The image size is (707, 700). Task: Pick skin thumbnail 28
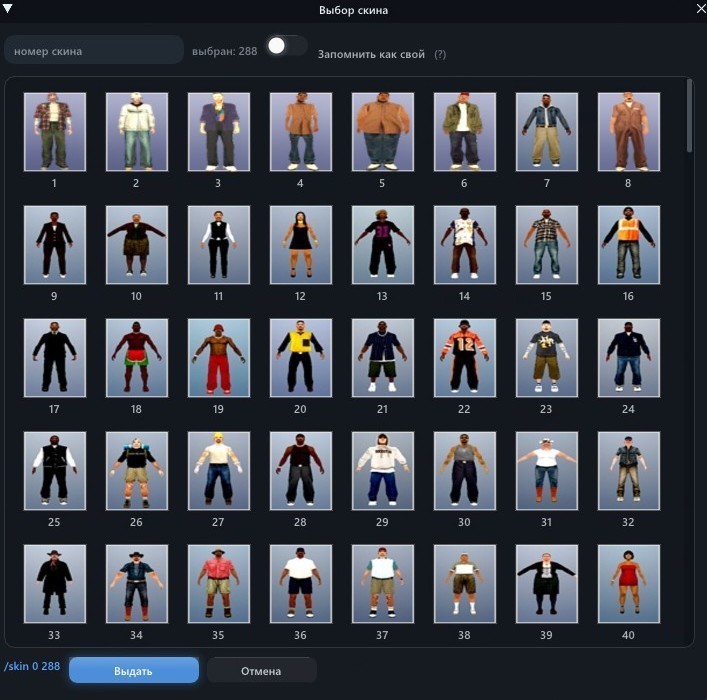(301, 471)
